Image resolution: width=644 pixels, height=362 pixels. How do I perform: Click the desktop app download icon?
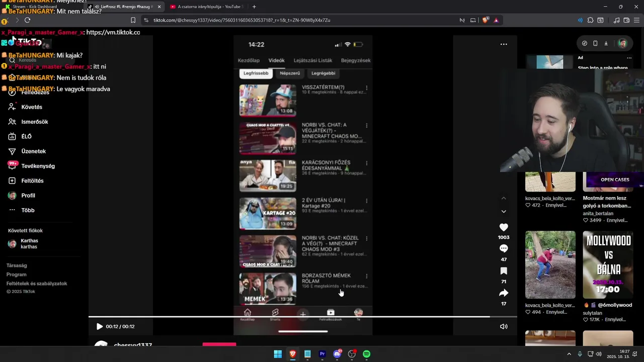[606, 43]
